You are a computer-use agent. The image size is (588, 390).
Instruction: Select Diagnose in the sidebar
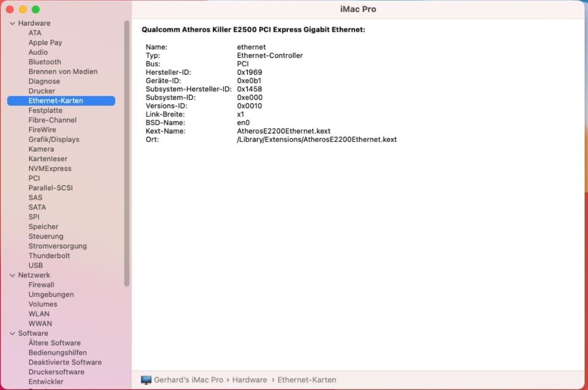point(44,81)
